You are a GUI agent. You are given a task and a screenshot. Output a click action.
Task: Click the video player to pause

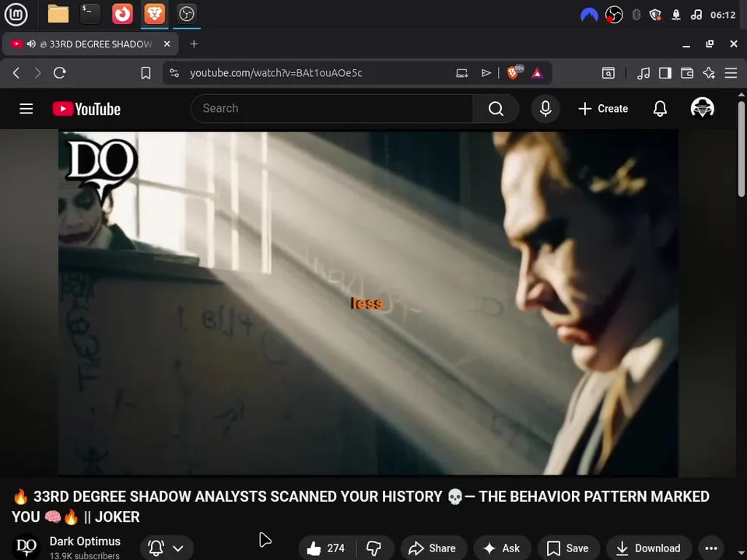[368, 303]
